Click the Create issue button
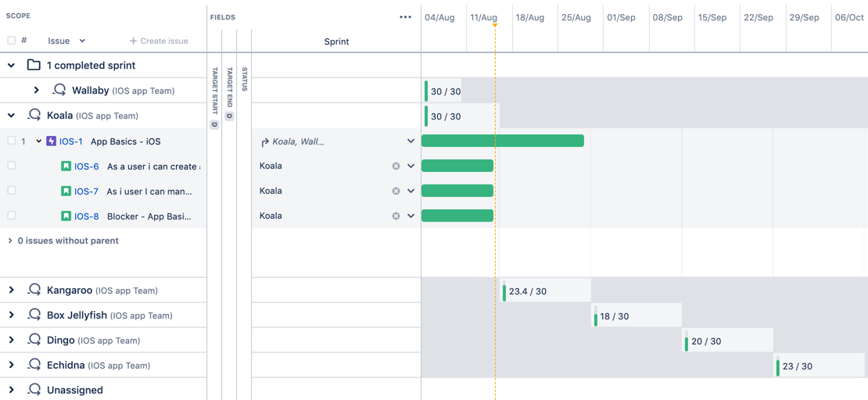 coord(159,41)
